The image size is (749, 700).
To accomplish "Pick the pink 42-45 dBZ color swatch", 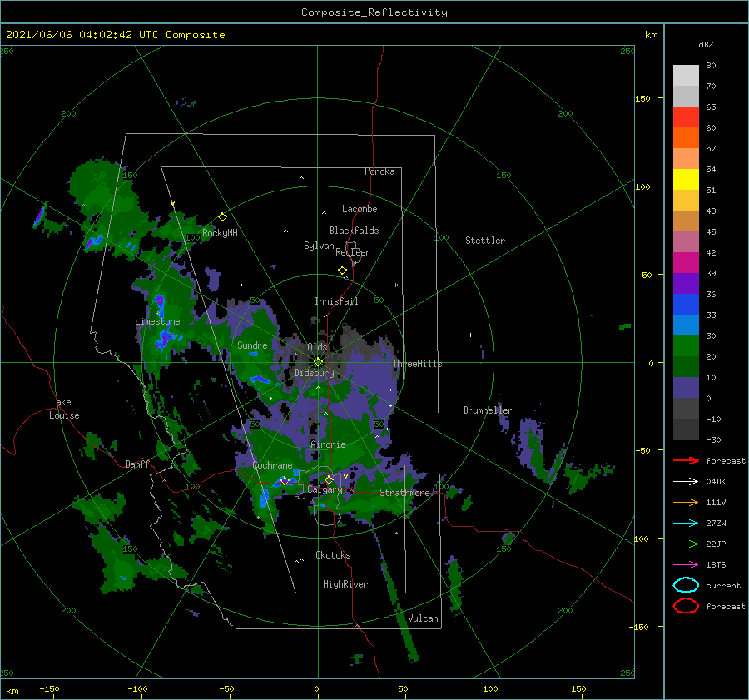I will (x=686, y=241).
